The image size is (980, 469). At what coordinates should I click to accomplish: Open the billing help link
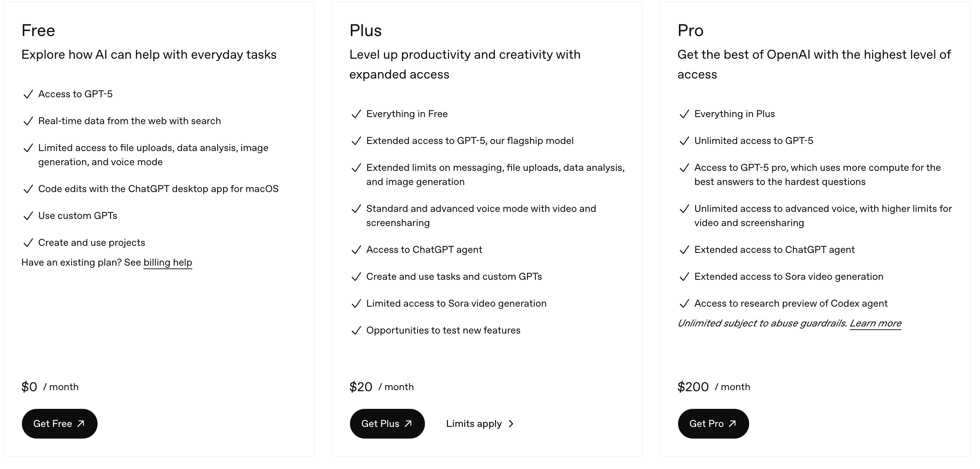(168, 262)
